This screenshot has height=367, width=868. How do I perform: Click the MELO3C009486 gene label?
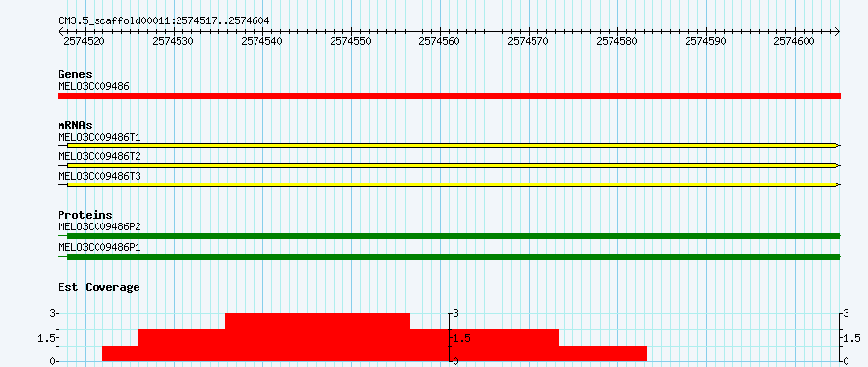pyautogui.click(x=94, y=86)
